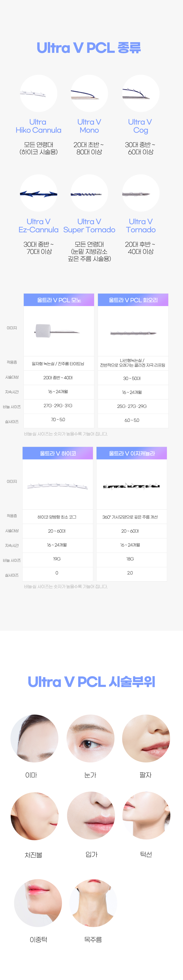183x980 pixels.
Task: Click the Ultra V Cog thread image
Action: click(140, 94)
